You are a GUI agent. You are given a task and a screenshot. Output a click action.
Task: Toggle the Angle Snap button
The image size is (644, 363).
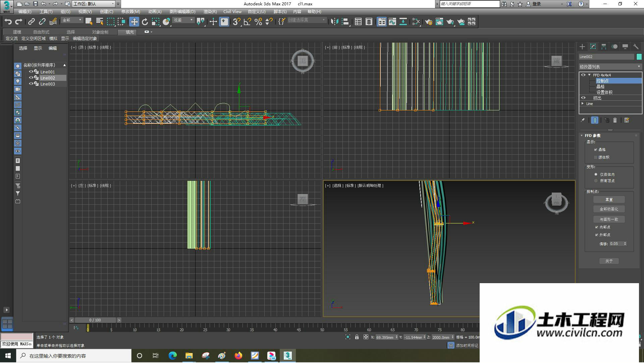247,22
